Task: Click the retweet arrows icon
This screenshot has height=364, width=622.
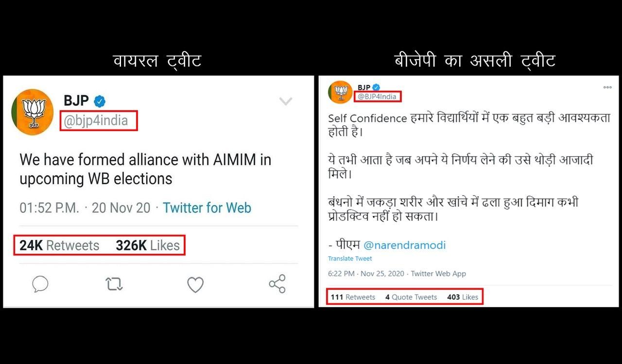Action: click(x=115, y=284)
